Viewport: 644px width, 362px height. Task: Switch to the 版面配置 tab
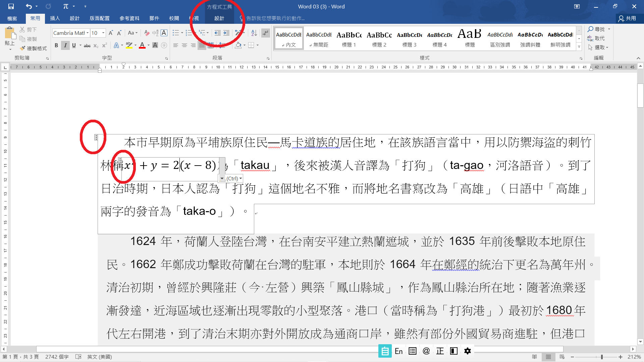[x=100, y=18]
